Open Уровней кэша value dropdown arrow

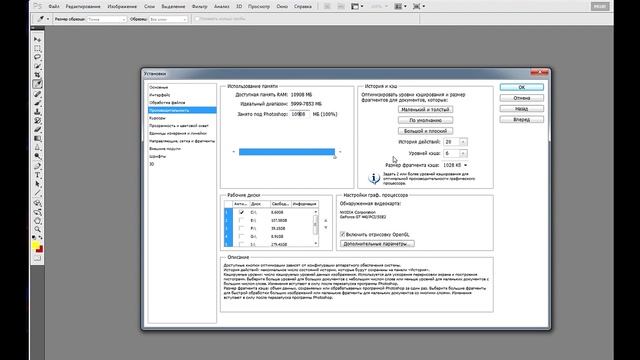tap(463, 153)
